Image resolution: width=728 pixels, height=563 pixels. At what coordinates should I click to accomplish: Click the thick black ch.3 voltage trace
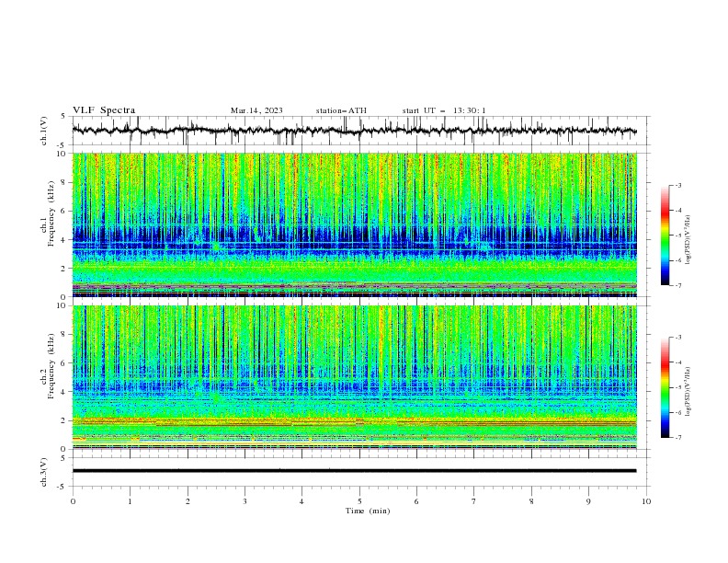pos(354,471)
